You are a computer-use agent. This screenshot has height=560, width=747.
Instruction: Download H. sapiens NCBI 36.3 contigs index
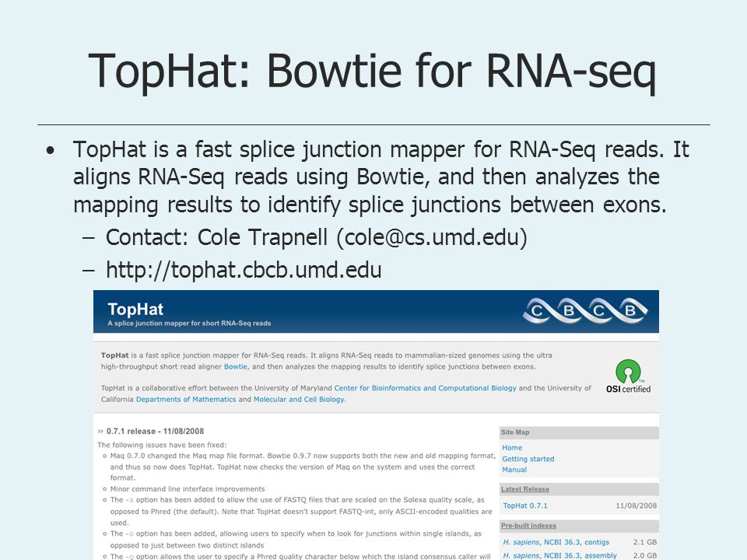(x=556, y=542)
